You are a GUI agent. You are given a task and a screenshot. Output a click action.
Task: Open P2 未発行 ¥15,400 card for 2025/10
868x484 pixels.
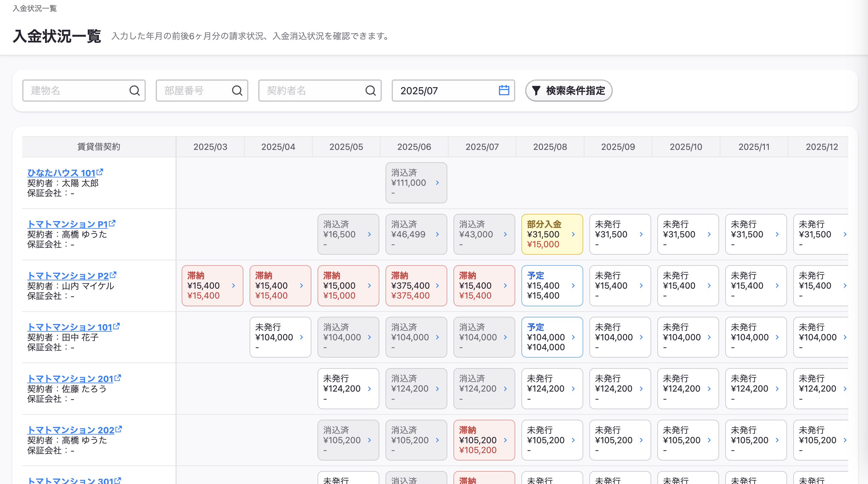tap(688, 286)
